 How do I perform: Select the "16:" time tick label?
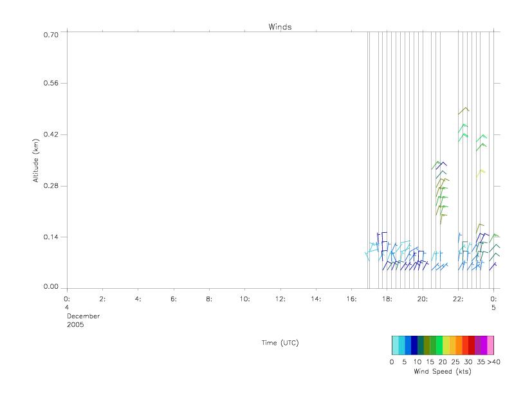point(351,299)
